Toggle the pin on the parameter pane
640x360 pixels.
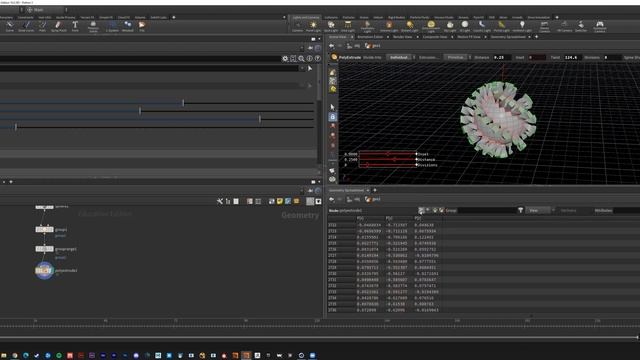pos(311,48)
